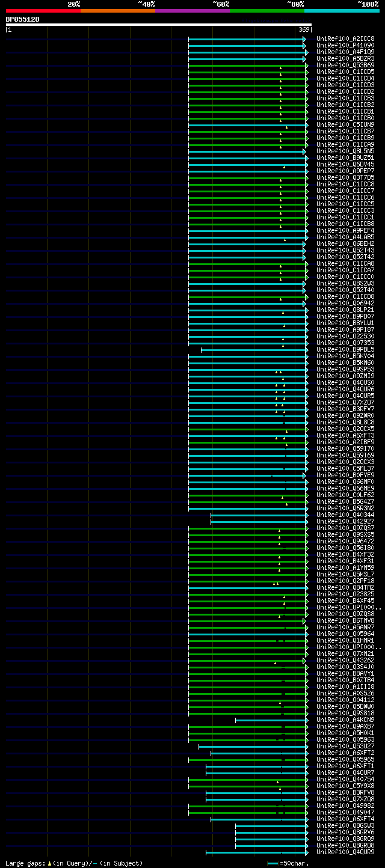Click the red 20% identity legend bar

click(43, 11)
